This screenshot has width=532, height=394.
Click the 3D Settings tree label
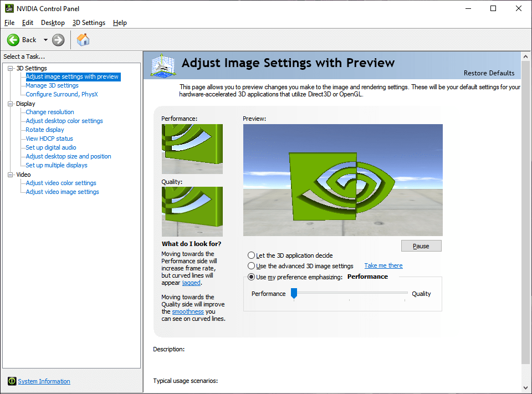coord(32,68)
